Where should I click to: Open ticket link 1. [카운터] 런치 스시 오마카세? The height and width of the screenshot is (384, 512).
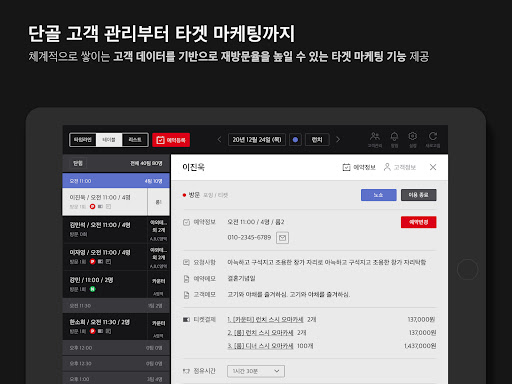coord(265,320)
